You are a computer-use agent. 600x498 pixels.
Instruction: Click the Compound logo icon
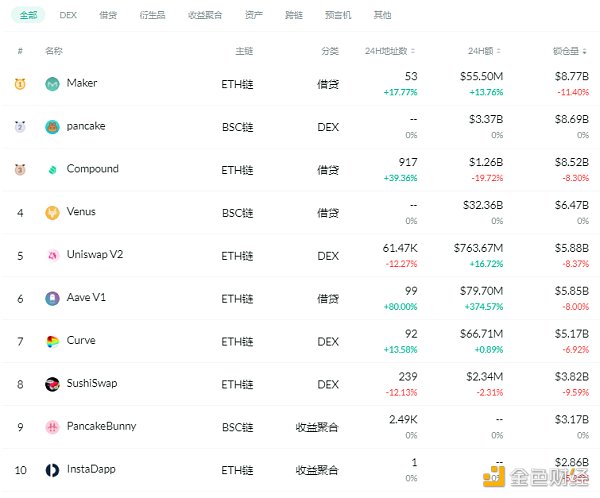52,170
